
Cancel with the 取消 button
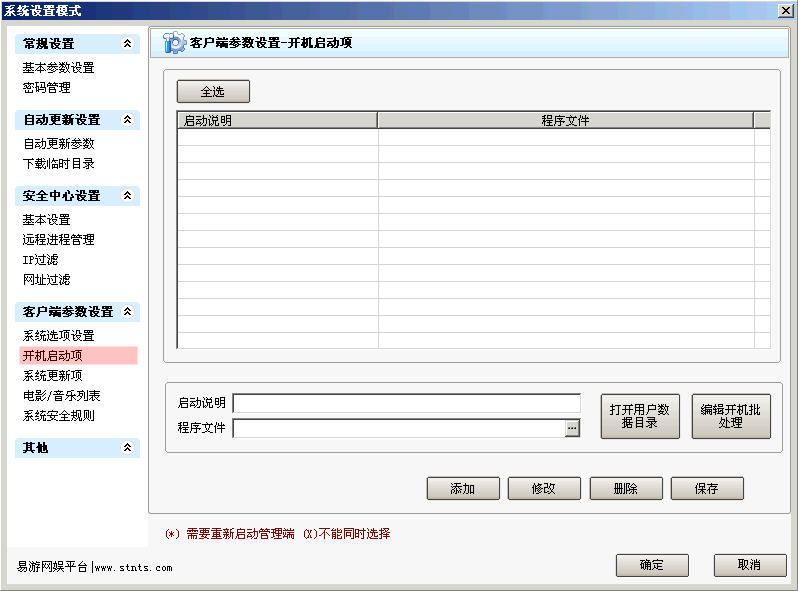coord(750,565)
